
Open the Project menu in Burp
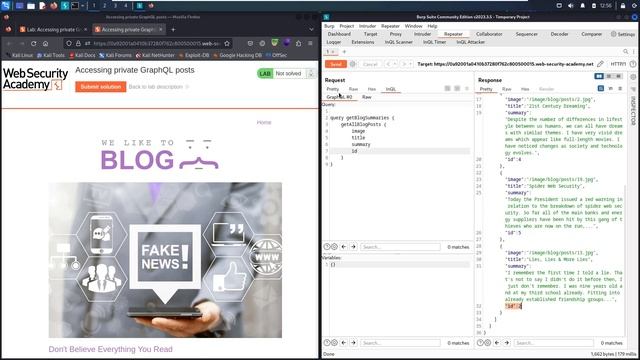pyautogui.click(x=347, y=26)
